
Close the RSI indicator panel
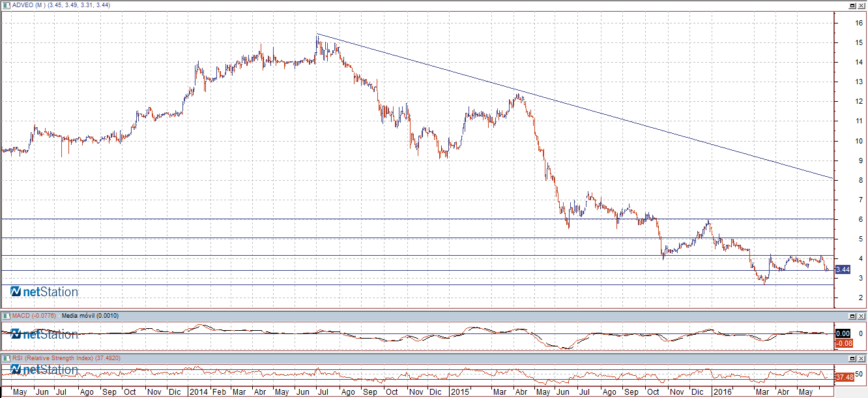click(861, 358)
